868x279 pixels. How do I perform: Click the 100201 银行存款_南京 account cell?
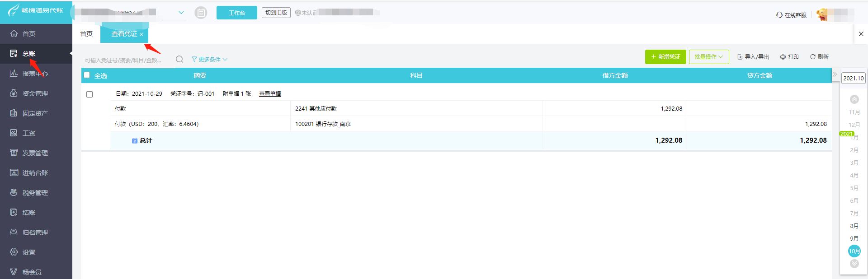pos(416,124)
